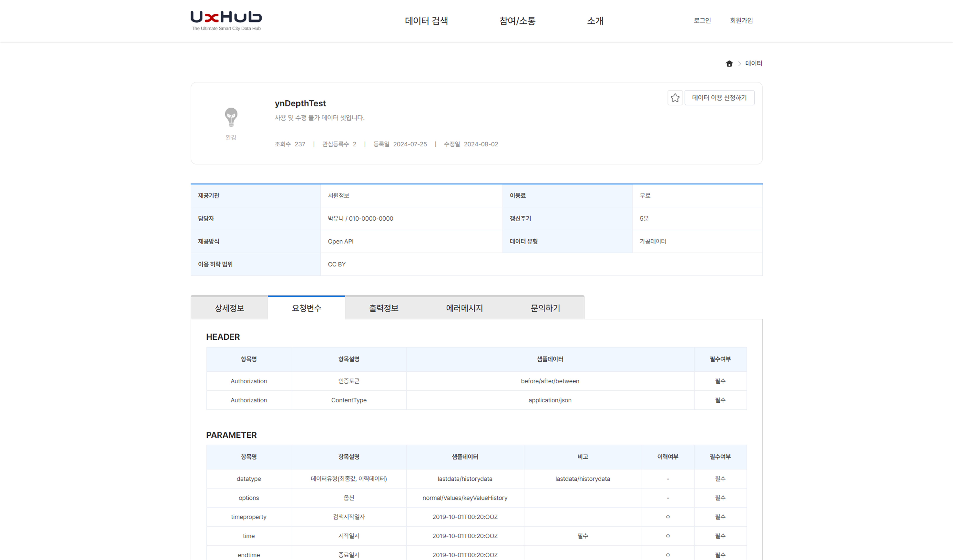Click the 박유나 / 010-0000-0000 contact cell
This screenshot has width=953, height=560.
pyautogui.click(x=411, y=219)
